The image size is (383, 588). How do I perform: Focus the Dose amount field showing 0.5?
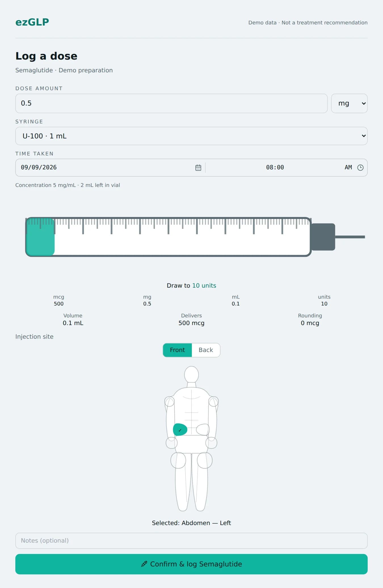click(171, 103)
